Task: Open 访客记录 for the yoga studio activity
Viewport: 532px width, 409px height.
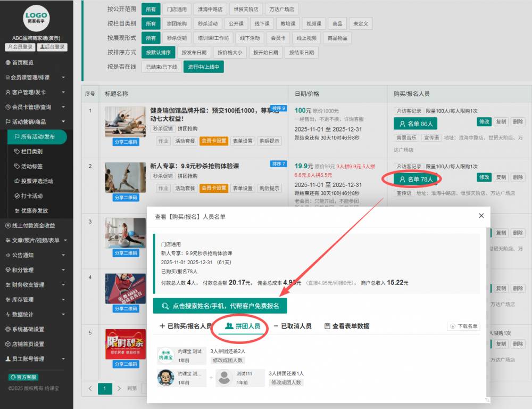Action: tap(409, 111)
